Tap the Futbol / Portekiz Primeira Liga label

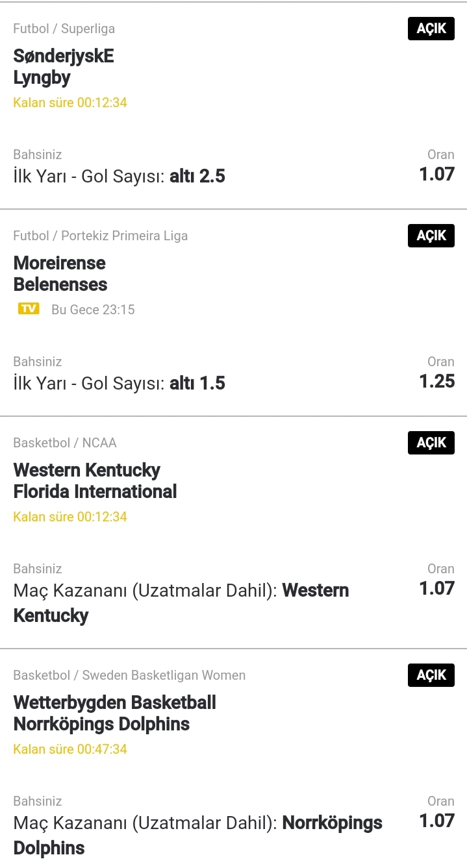pyautogui.click(x=101, y=236)
